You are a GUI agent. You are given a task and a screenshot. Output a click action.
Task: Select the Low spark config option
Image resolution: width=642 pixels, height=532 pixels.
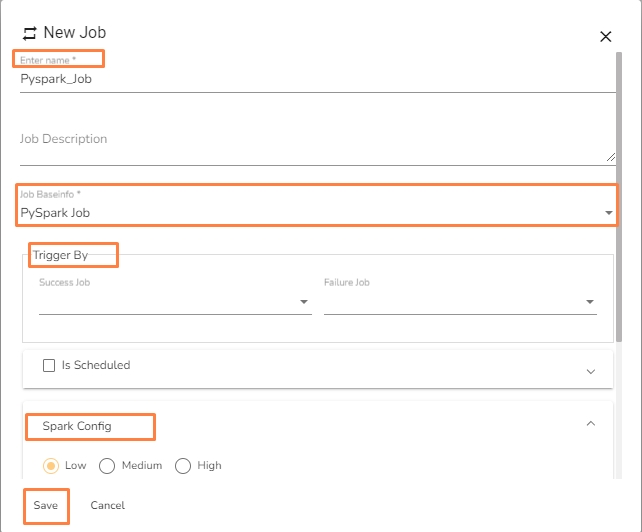(51, 466)
